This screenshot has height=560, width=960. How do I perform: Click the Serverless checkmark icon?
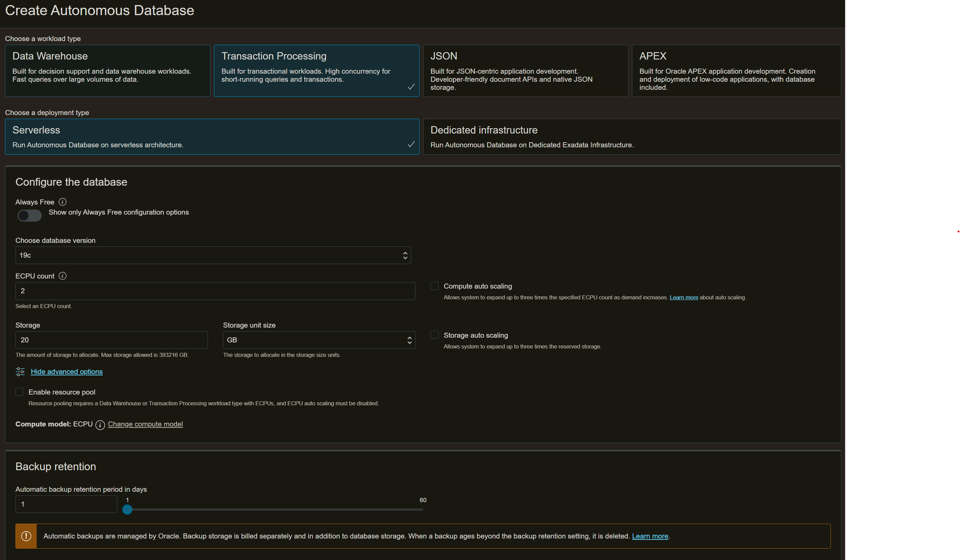pyautogui.click(x=411, y=144)
